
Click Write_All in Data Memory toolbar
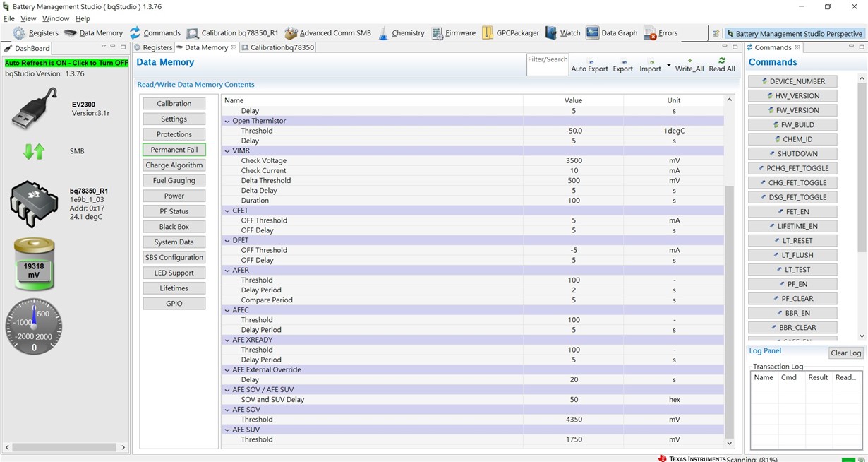689,65
